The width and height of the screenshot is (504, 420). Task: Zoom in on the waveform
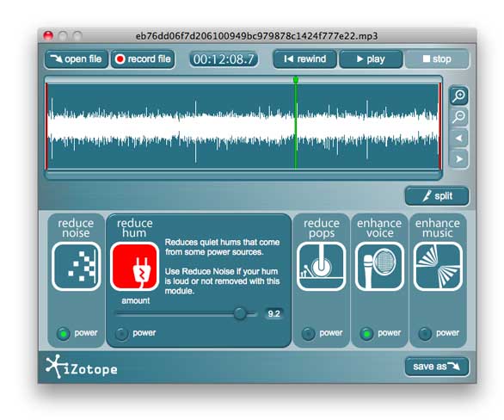[x=458, y=96]
